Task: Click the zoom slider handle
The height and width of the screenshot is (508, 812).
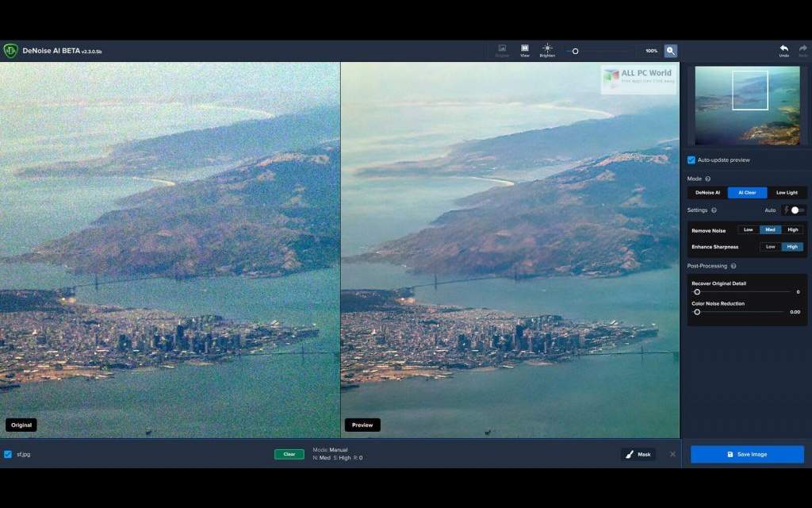Action: pos(575,52)
